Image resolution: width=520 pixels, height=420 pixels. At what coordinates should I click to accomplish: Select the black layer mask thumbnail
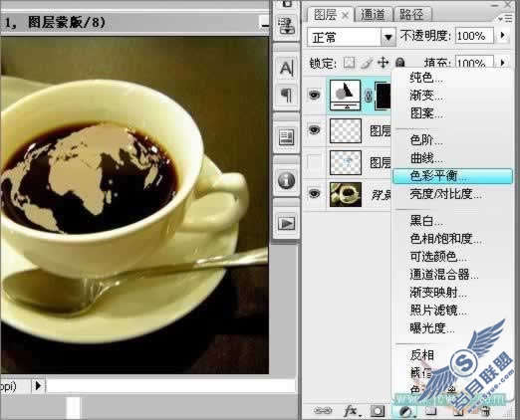(383, 96)
